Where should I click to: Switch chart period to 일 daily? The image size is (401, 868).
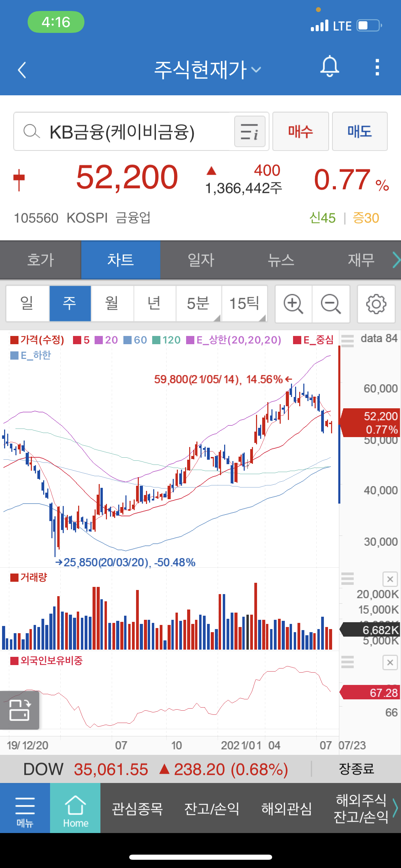27,304
